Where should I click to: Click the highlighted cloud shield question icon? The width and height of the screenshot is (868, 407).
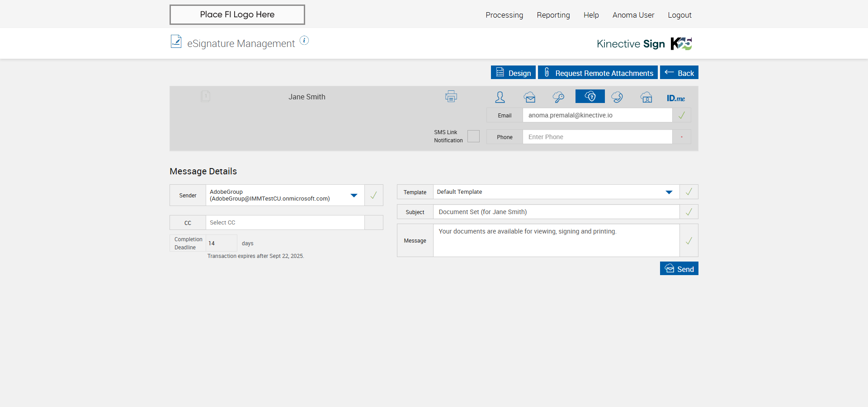click(590, 96)
